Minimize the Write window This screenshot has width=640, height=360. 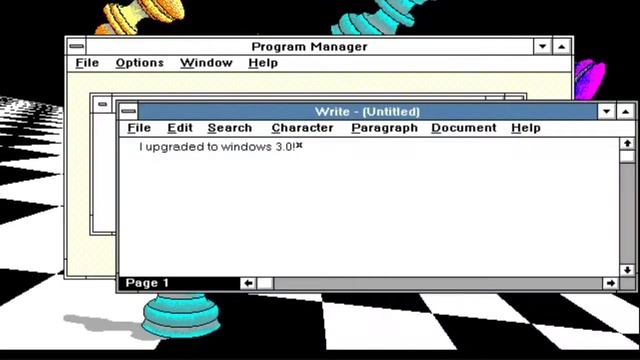pos(607,111)
